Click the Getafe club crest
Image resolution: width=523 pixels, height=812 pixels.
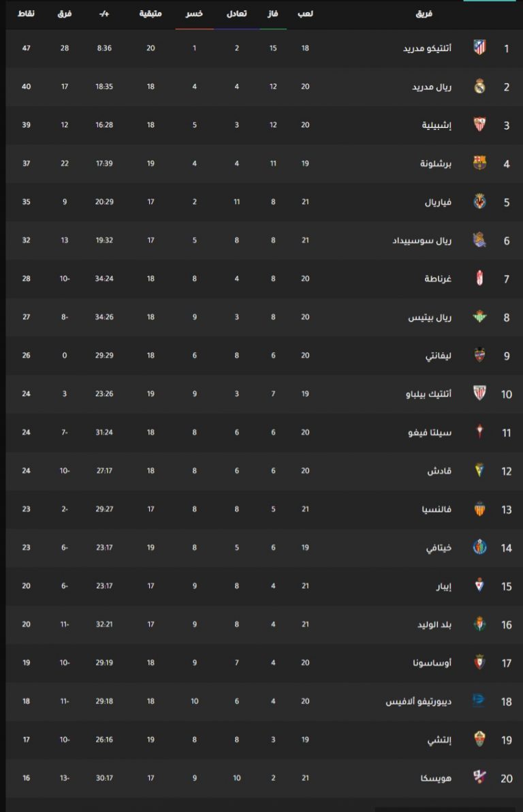pos(479,547)
